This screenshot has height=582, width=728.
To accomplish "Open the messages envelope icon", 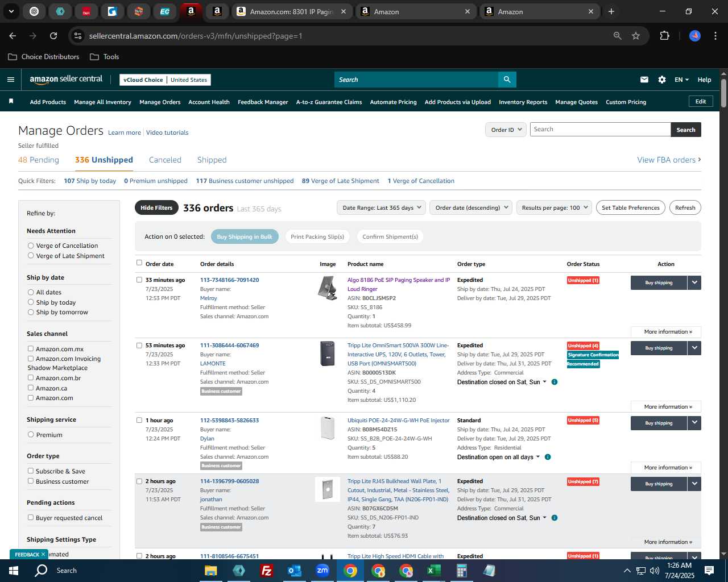I will [644, 80].
